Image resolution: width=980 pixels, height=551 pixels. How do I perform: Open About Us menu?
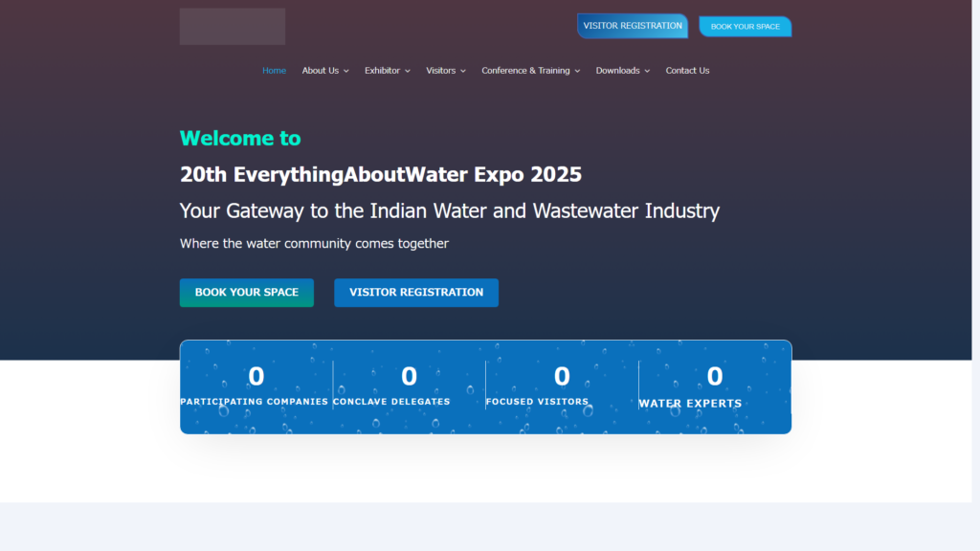click(320, 71)
